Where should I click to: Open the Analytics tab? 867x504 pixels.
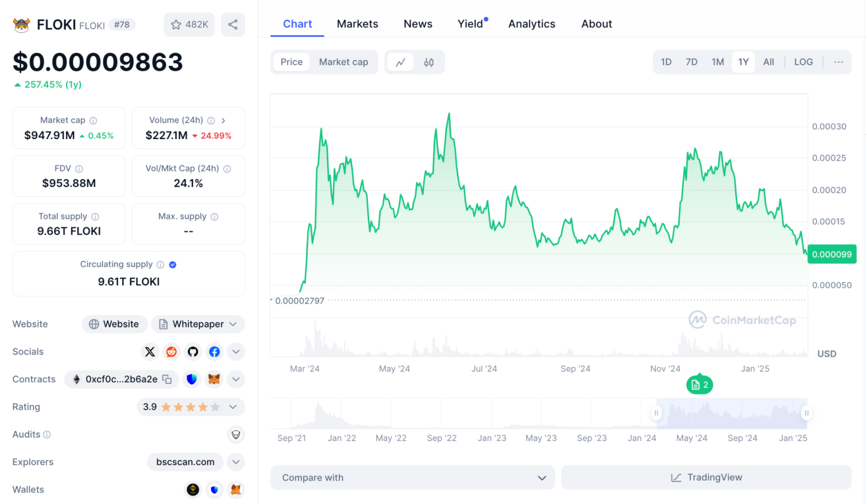(531, 24)
